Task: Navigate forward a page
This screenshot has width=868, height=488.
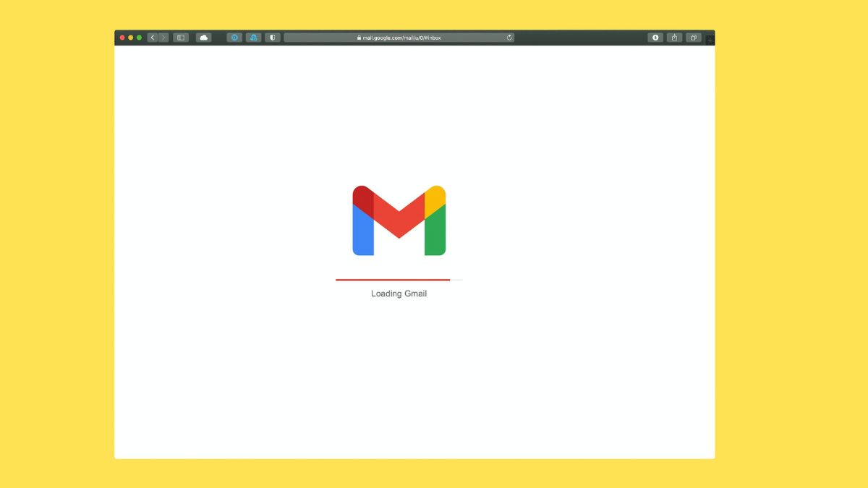Action: tap(163, 37)
